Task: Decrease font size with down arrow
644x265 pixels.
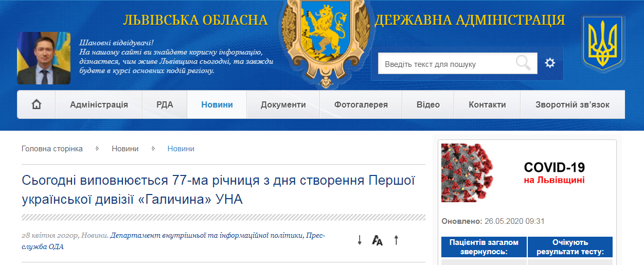Action: tap(360, 240)
